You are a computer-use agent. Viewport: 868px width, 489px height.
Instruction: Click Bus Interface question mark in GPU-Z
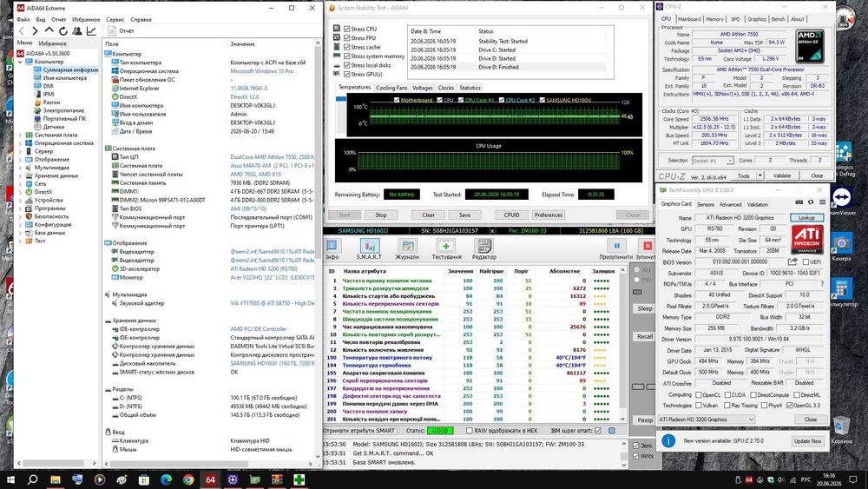(821, 283)
